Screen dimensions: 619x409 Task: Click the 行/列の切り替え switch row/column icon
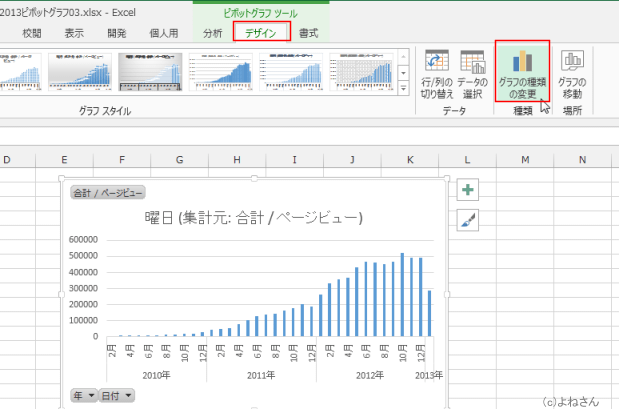click(x=437, y=62)
